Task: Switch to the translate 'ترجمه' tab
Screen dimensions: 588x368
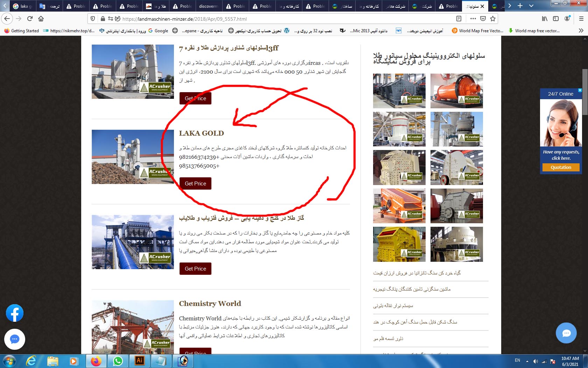Action: [x=50, y=6]
